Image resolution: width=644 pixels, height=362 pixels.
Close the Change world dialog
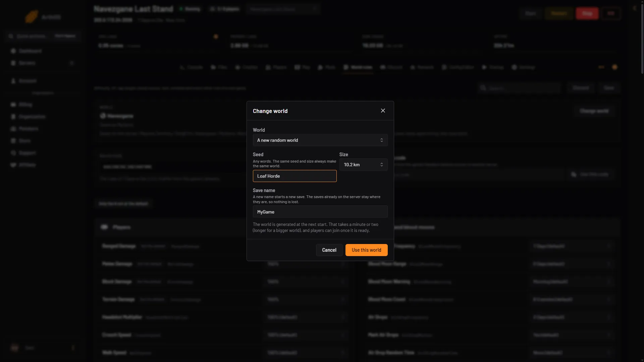tap(383, 111)
